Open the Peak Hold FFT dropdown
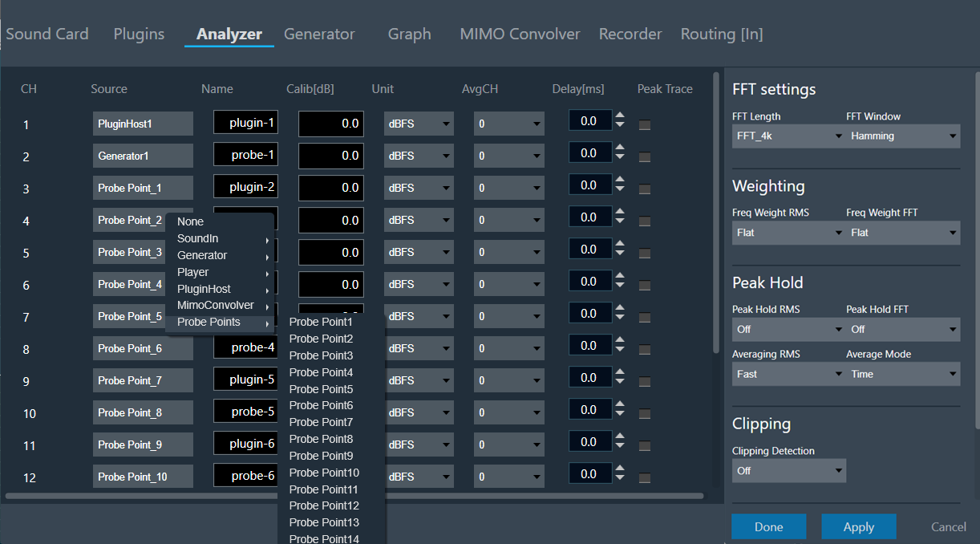 point(903,329)
